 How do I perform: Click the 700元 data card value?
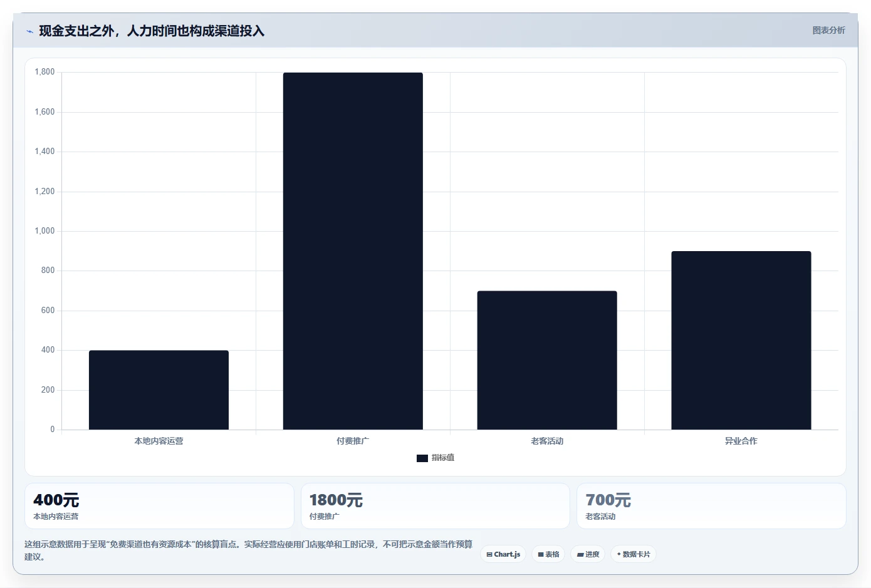(x=608, y=500)
